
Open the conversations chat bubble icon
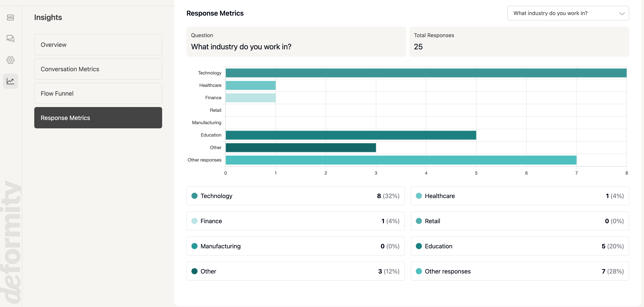tap(10, 39)
